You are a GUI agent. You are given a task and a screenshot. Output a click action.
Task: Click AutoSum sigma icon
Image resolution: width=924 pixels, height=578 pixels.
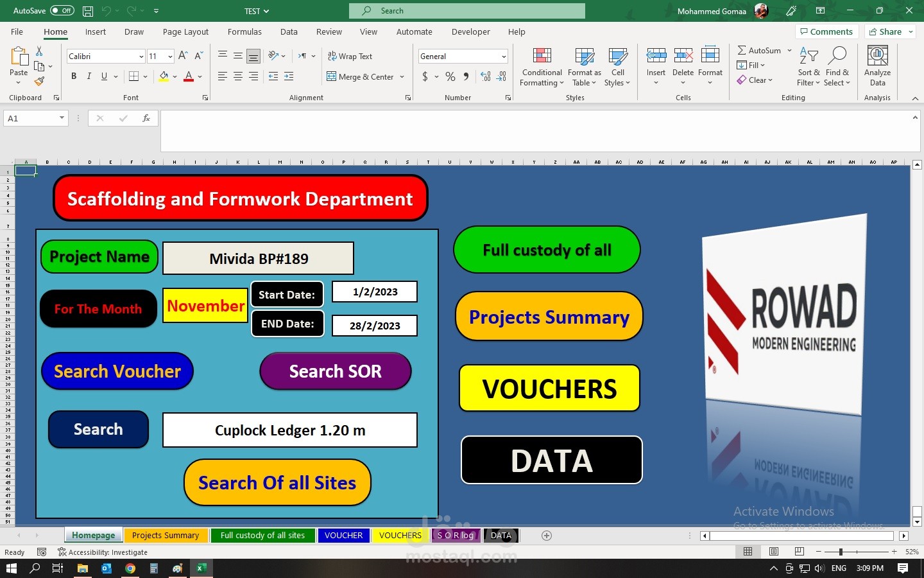pos(742,50)
